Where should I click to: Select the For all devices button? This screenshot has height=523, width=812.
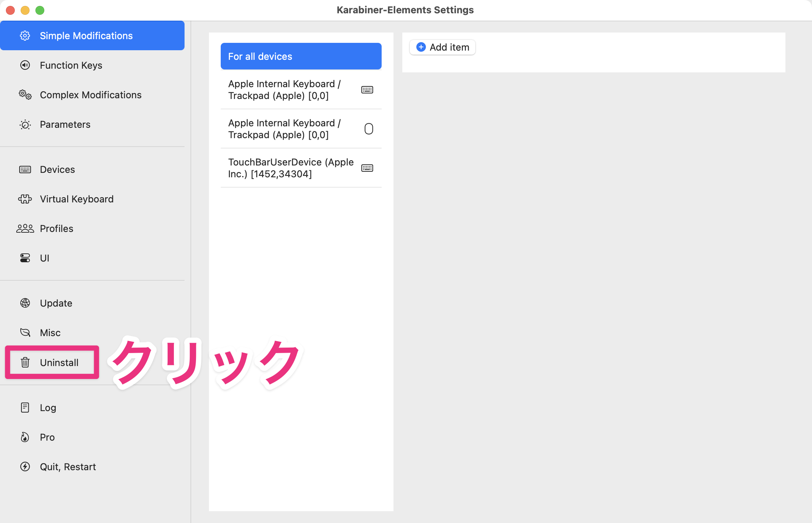(301, 56)
